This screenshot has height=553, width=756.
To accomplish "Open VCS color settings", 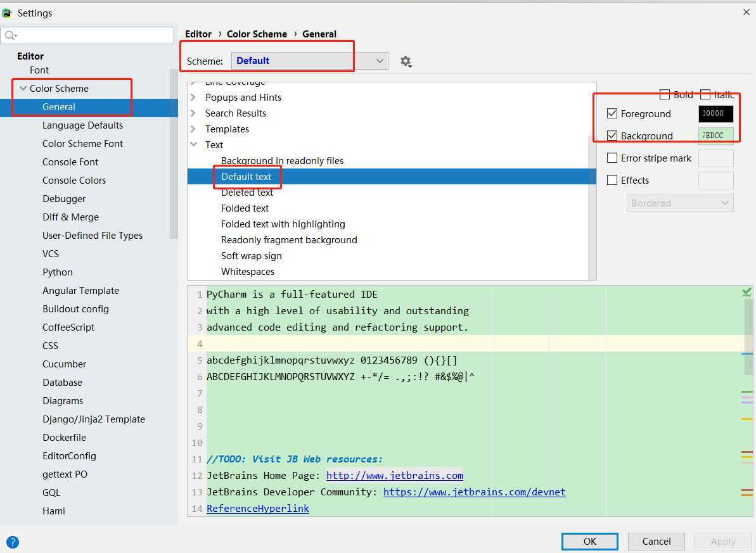I will point(50,253).
